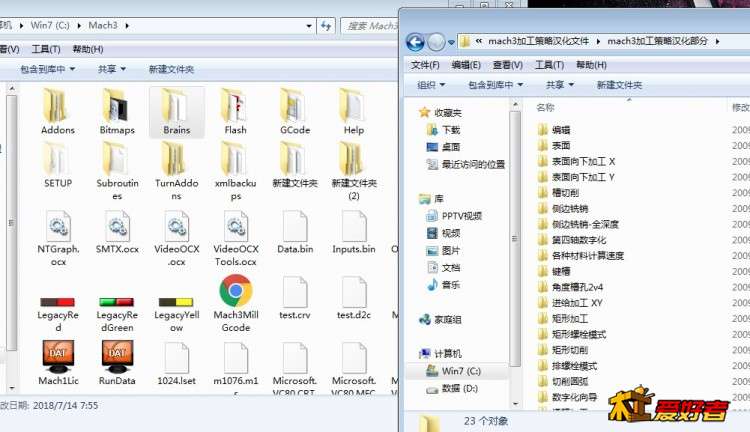Open recent pages dropdown beside navigation arrows
Viewport: 750px width, 432px height.
[x=451, y=43]
